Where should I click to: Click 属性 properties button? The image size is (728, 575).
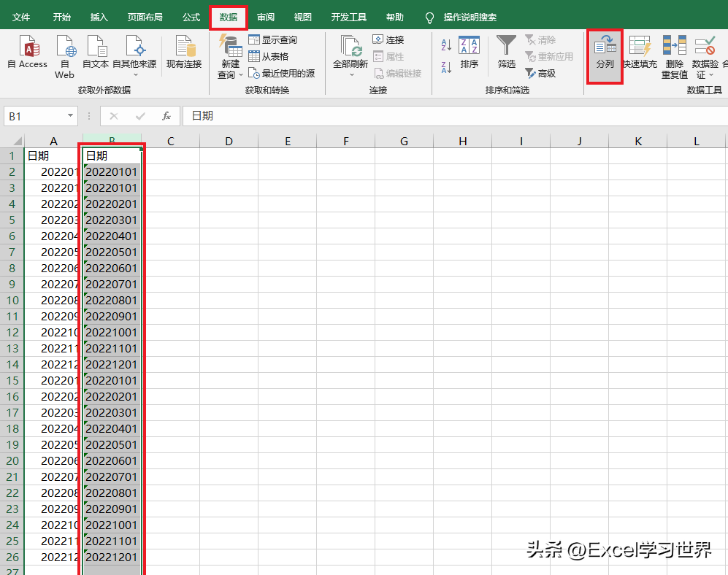click(x=388, y=57)
